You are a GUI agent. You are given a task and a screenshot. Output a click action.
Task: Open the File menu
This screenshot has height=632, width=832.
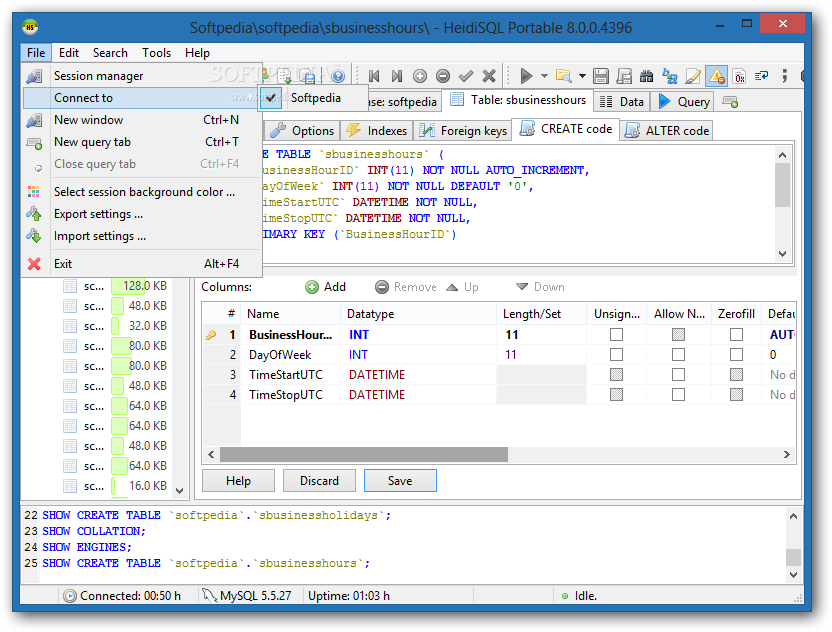pyautogui.click(x=36, y=53)
